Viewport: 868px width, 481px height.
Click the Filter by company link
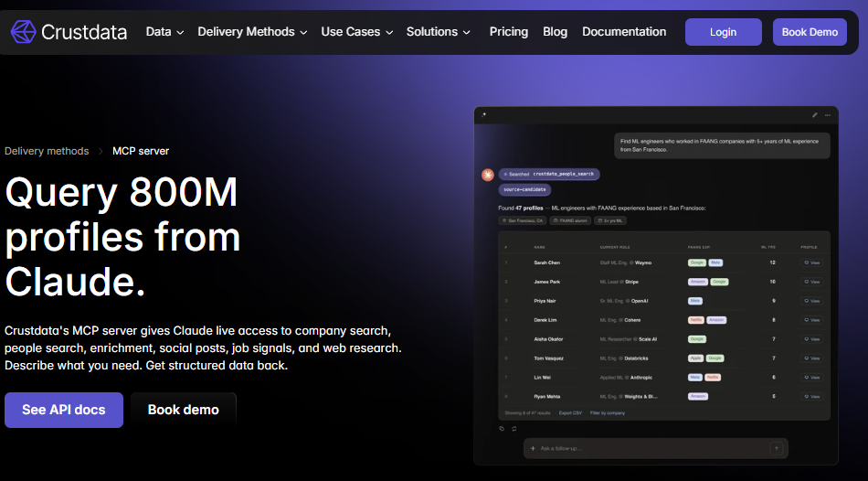608,412
